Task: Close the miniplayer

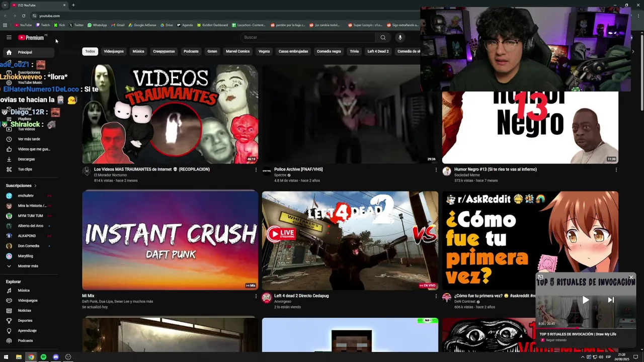Action: (631, 278)
